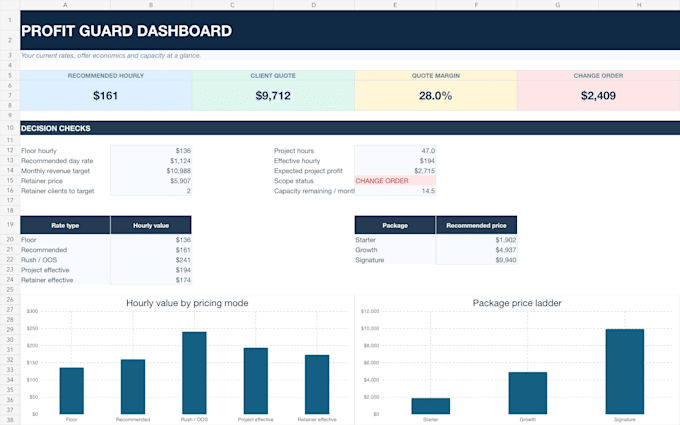Click the Retainer clients to target label
Screen dimensions: 680x425
coord(57,191)
